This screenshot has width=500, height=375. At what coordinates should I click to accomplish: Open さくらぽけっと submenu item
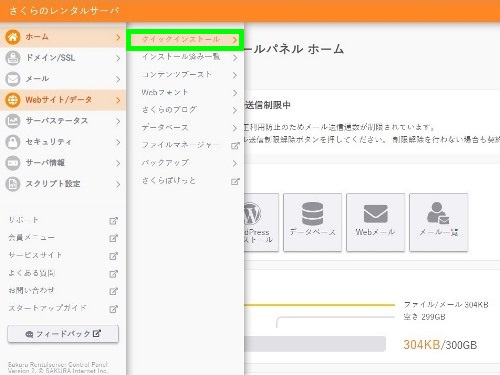click(x=185, y=181)
